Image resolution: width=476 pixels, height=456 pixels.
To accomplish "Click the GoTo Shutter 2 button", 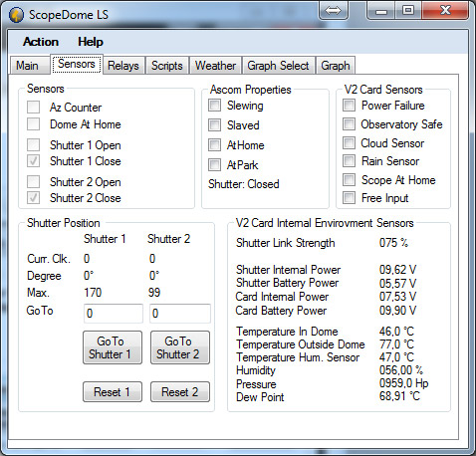I will (x=180, y=347).
